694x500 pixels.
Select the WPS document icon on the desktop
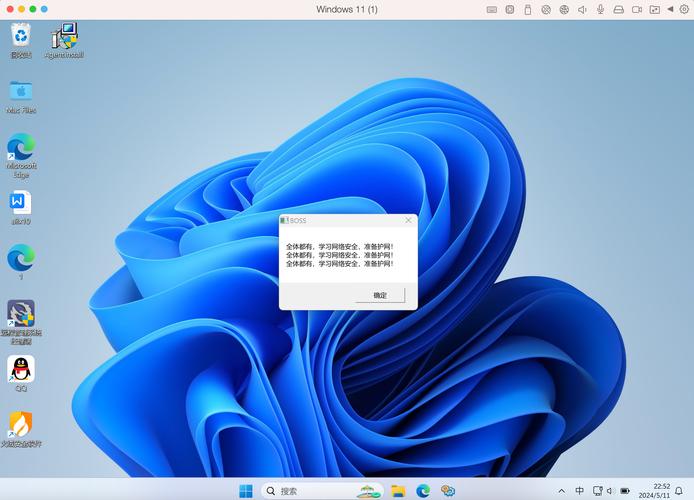(21, 208)
